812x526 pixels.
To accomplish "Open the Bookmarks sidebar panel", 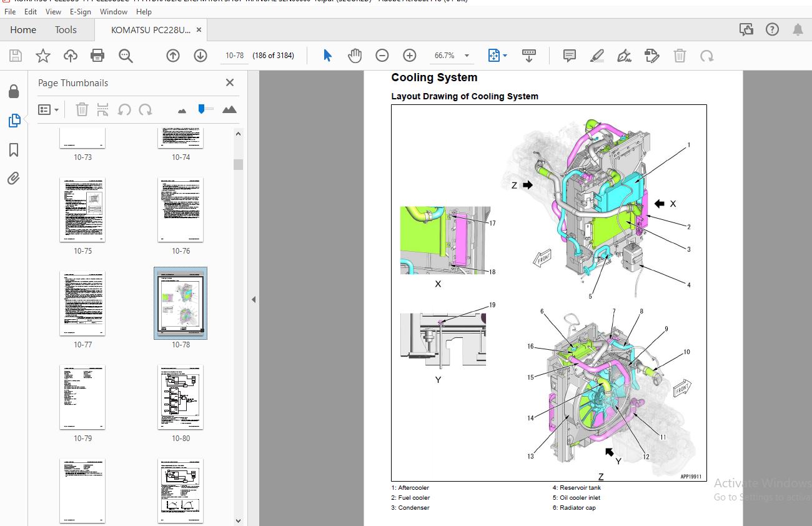I will pos(14,150).
